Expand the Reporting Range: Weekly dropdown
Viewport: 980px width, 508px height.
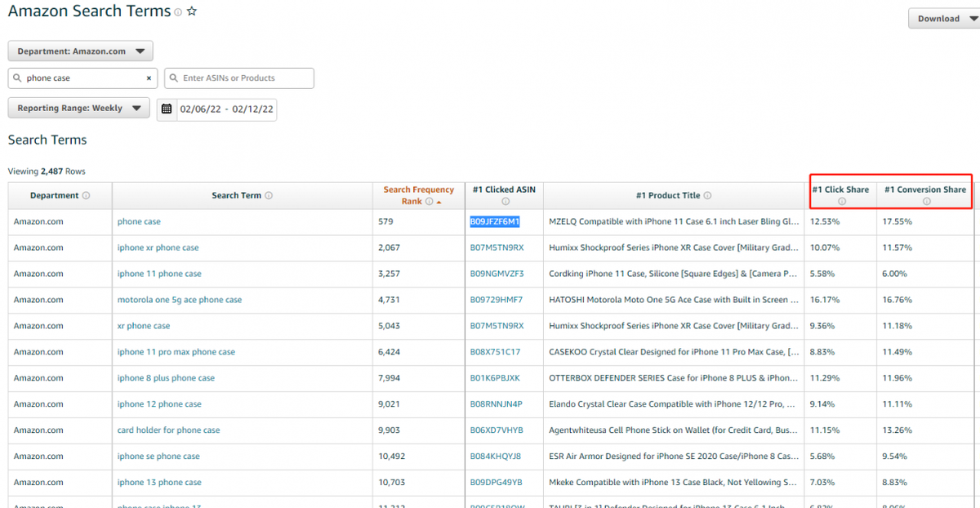pos(78,108)
